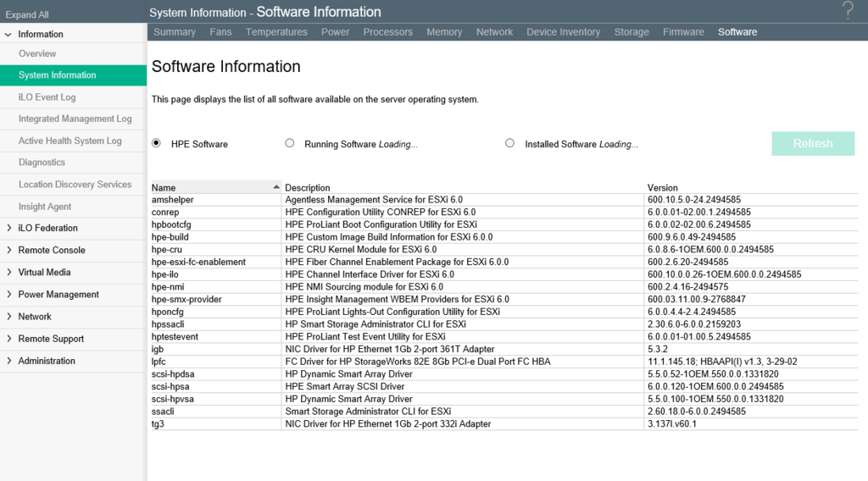Viewport: 868px width, 481px height.
Task: Click the hpssacli row name
Action: pyautogui.click(x=168, y=324)
